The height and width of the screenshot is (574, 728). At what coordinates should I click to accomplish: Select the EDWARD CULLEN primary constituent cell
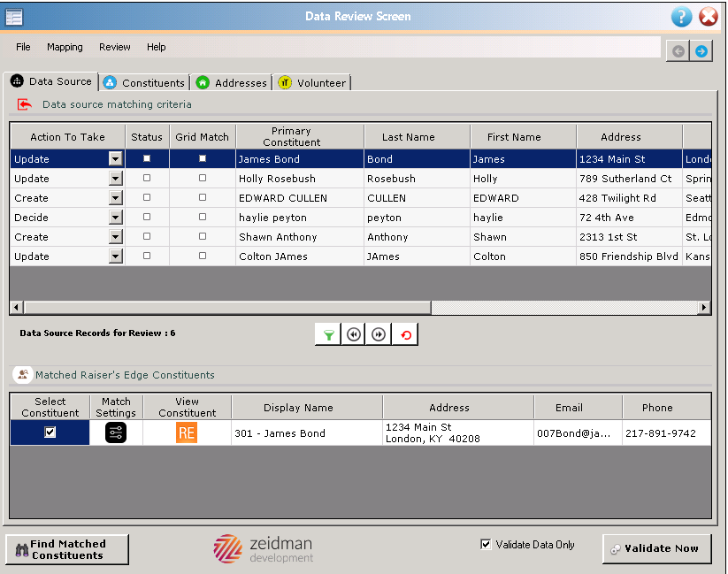[300, 198]
